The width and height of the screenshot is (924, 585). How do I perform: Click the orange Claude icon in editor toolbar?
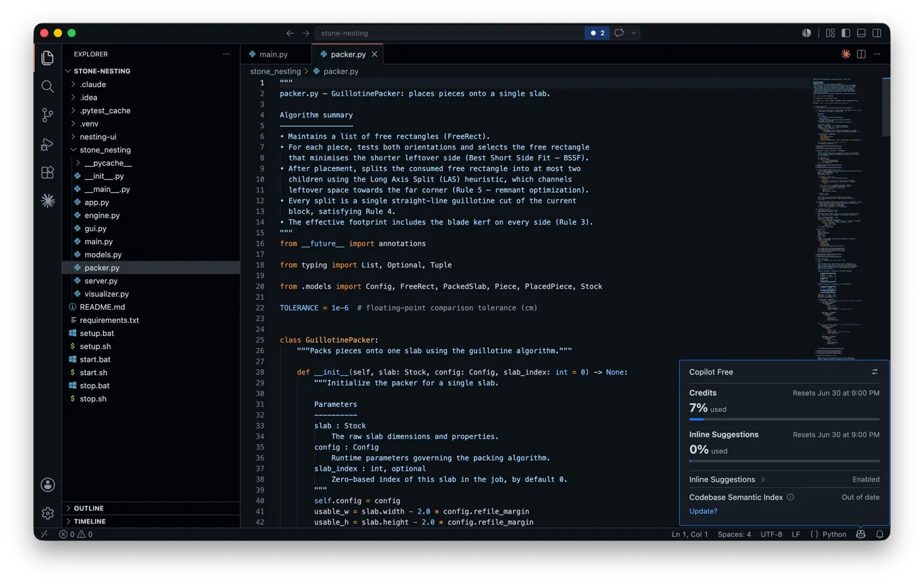[x=845, y=54]
